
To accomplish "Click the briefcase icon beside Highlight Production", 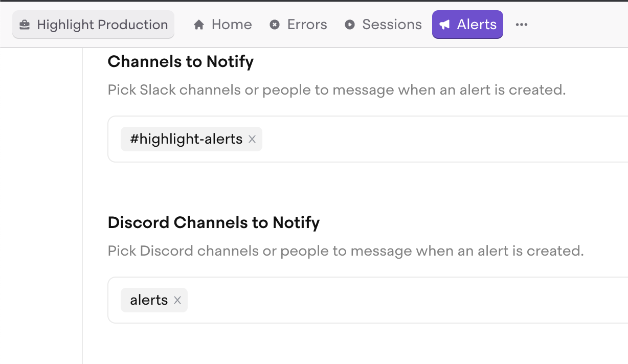I will coord(24,25).
